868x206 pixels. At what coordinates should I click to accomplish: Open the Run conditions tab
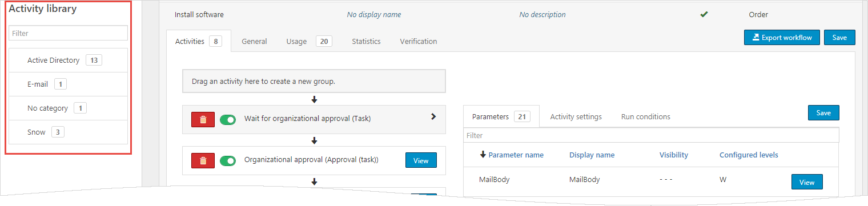coord(646,116)
